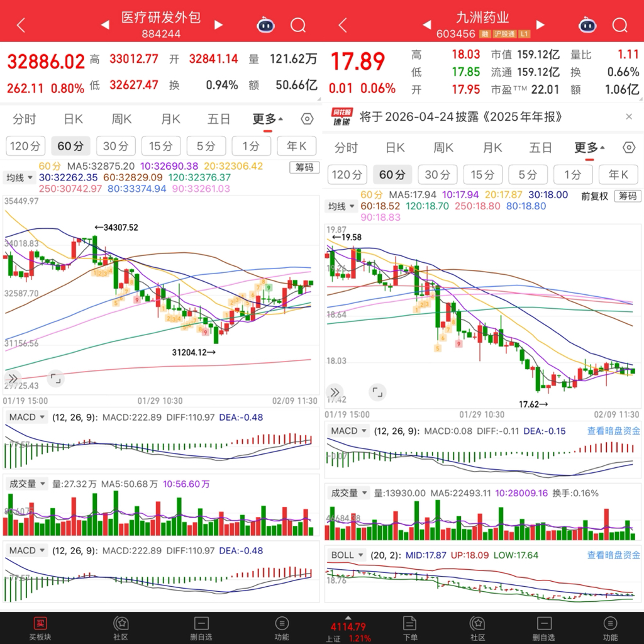Go back from 医疗研发外包 sector page

tap(21, 25)
